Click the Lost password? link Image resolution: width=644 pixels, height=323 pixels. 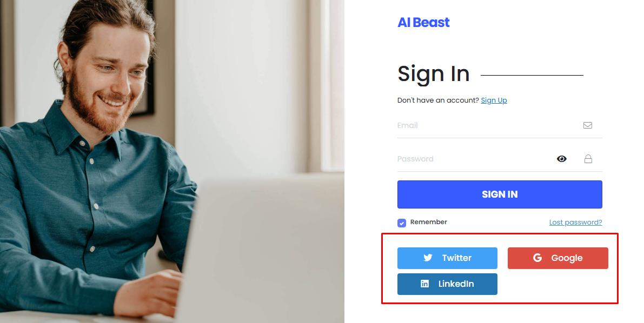575,223
